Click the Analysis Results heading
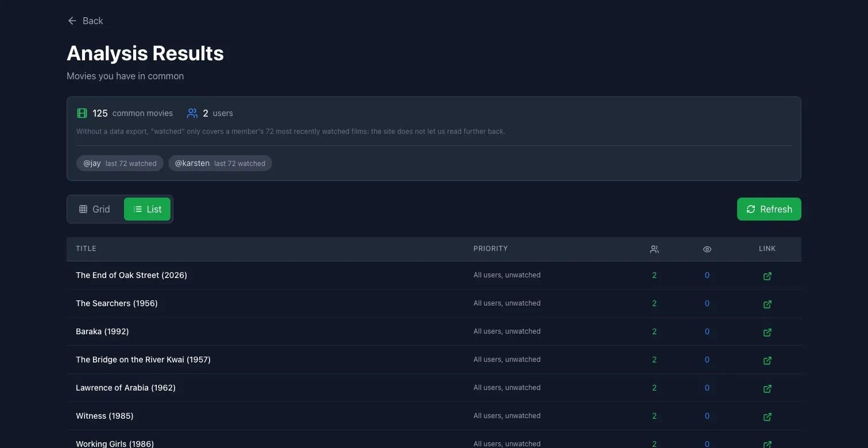868x448 pixels. (x=145, y=53)
